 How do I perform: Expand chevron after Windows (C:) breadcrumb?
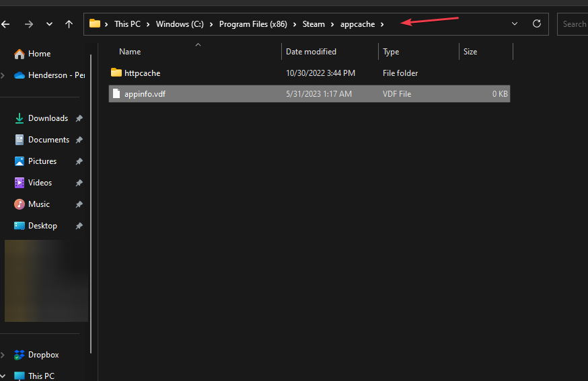[211, 24]
